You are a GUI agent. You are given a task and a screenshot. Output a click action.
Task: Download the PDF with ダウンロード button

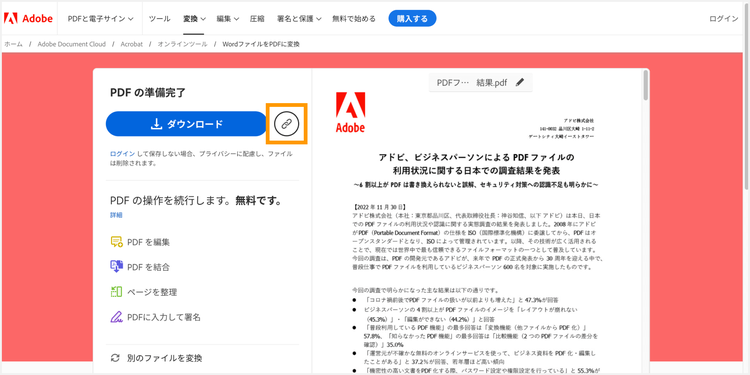pos(186,124)
